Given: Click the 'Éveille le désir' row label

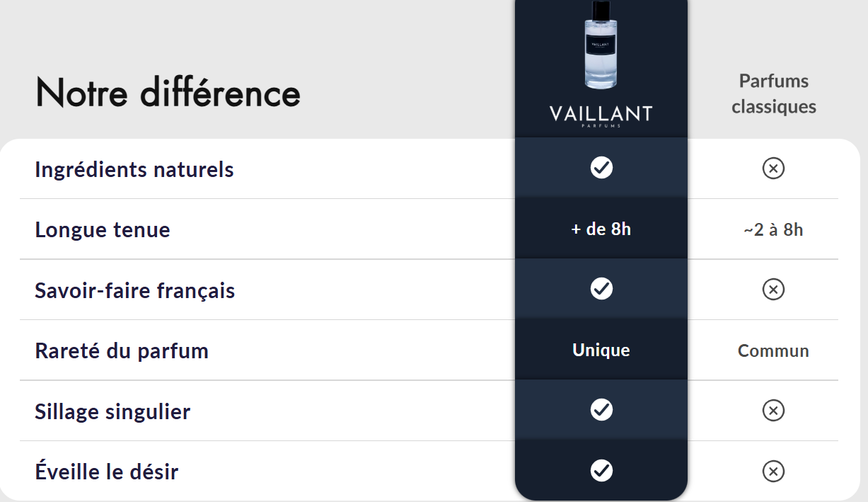Looking at the screenshot, I should 107,472.
